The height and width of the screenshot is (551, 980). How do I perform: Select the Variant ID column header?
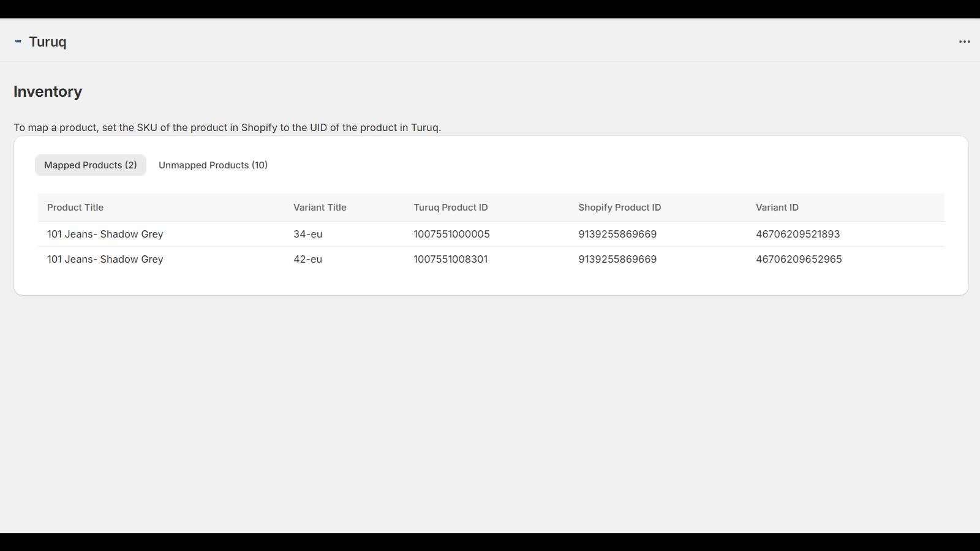pyautogui.click(x=777, y=208)
